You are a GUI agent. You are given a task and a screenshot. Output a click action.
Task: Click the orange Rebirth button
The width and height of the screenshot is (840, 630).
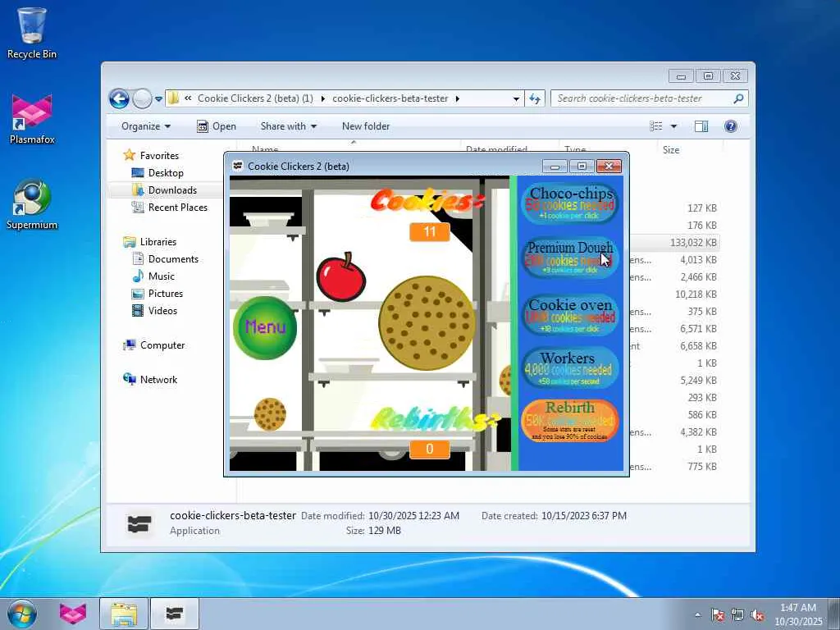pyautogui.click(x=569, y=421)
